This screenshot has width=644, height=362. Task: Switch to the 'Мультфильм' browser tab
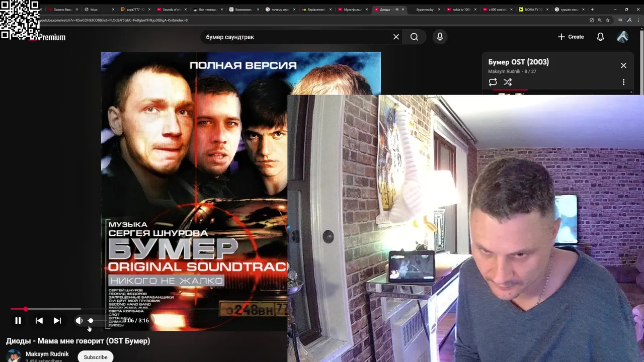click(351, 10)
